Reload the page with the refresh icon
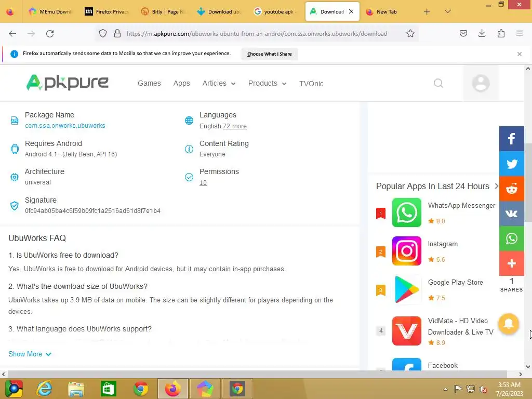 coord(50,34)
